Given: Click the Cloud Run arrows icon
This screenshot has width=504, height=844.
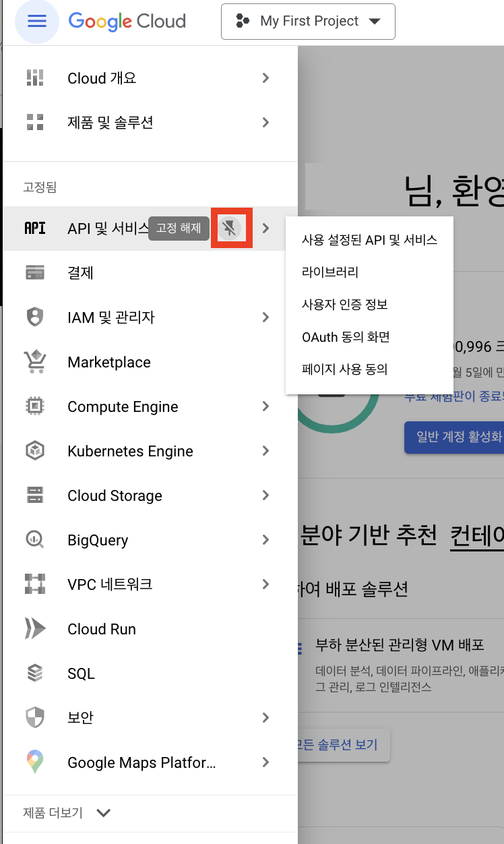Looking at the screenshot, I should [x=35, y=629].
